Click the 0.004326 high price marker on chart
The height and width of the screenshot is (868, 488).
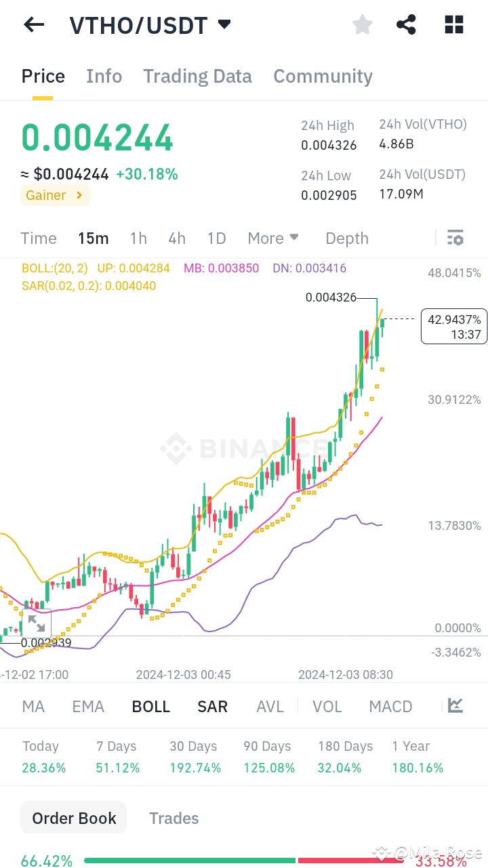331,297
